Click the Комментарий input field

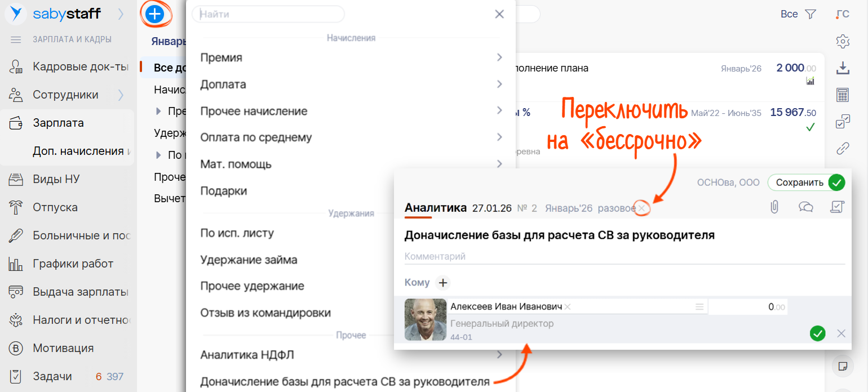(624, 256)
